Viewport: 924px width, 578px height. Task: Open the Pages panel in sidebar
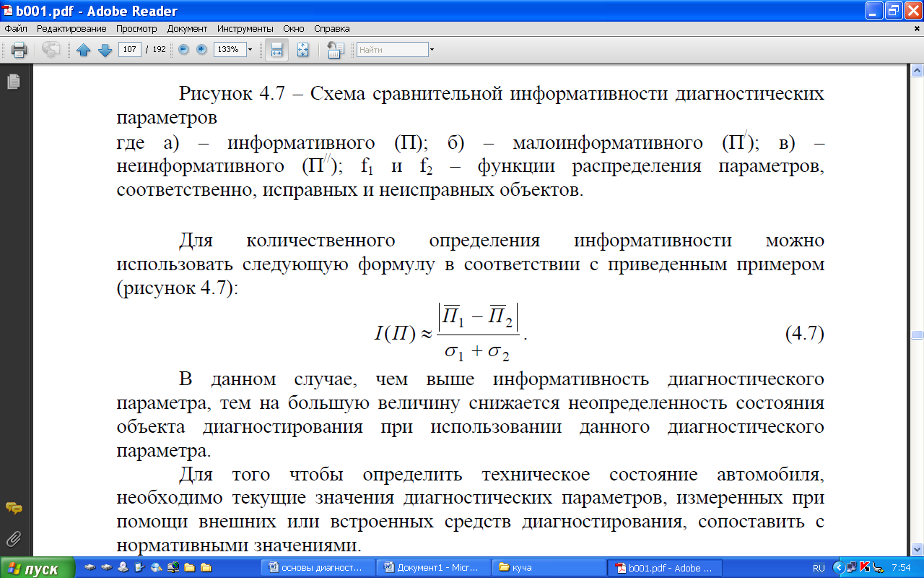pos(13,82)
